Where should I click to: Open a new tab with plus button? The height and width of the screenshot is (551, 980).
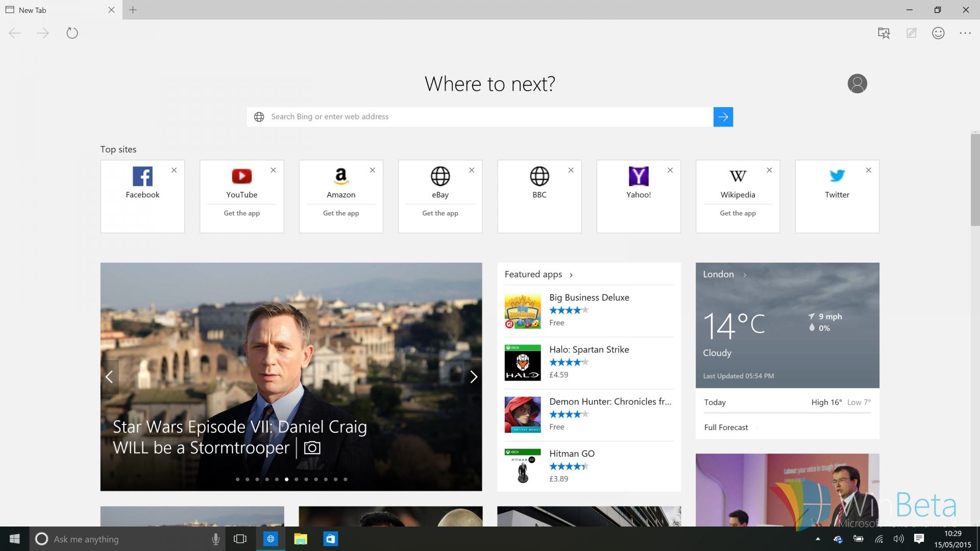pyautogui.click(x=133, y=10)
